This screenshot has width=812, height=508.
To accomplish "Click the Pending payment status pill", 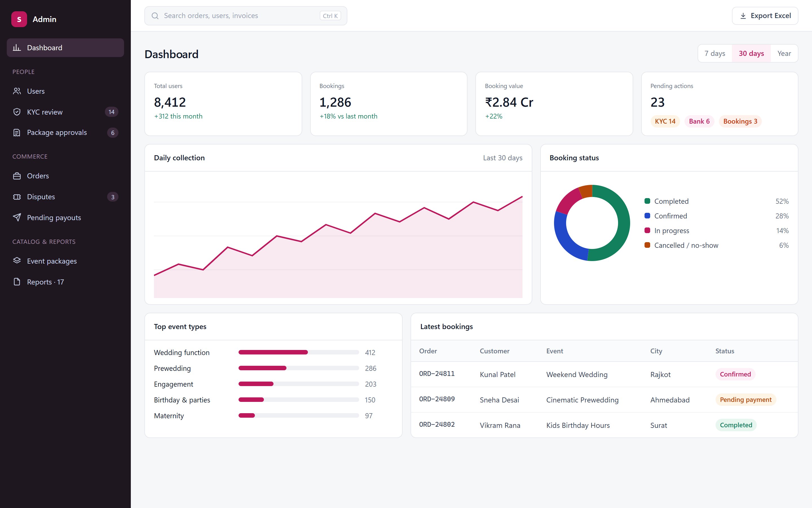I will tap(745, 399).
